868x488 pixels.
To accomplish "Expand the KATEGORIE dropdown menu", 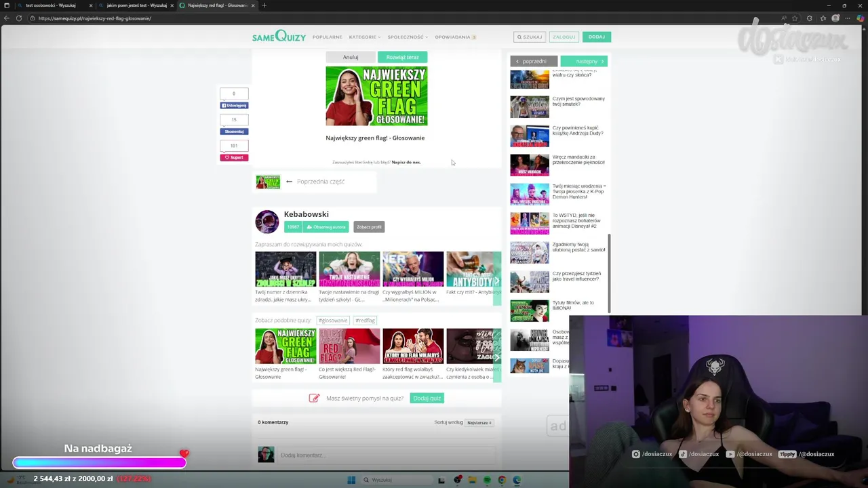I will coord(365,37).
